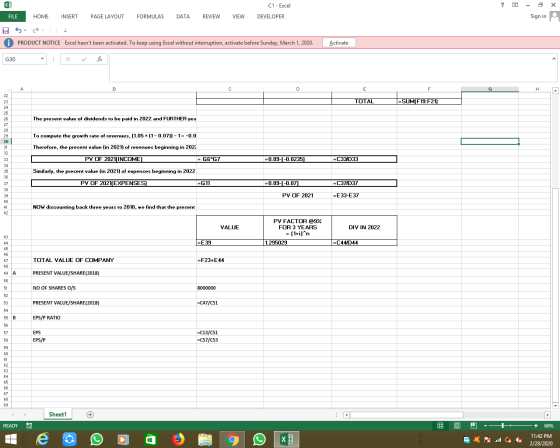Click next sheet navigation arrow
Viewport: 560px width, 448px height.
pos(25,414)
